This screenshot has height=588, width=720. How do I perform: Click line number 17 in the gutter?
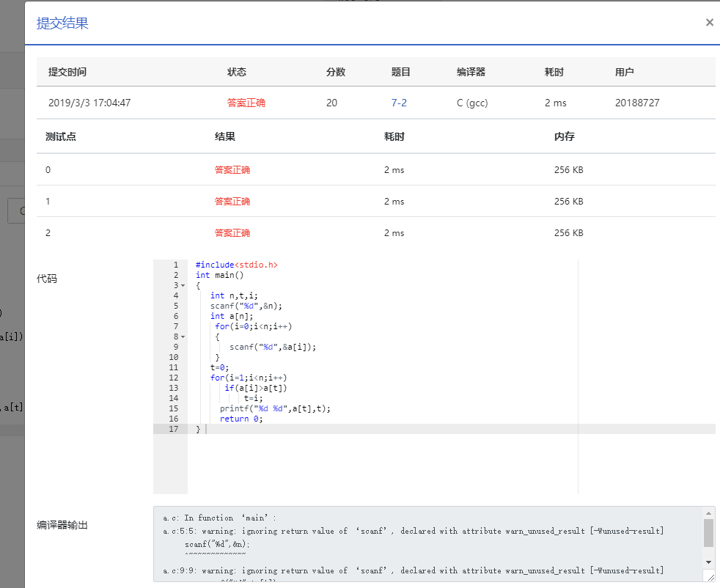pyautogui.click(x=174, y=429)
